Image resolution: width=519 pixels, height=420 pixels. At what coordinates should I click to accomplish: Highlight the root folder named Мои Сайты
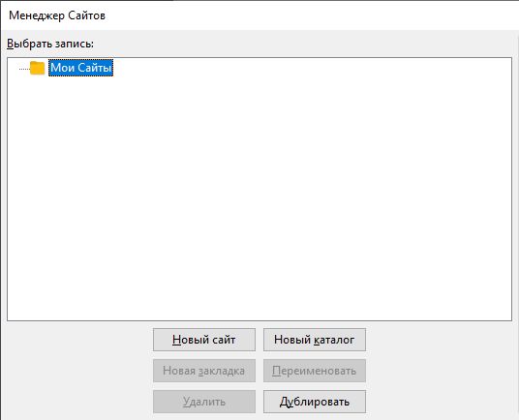80,68
